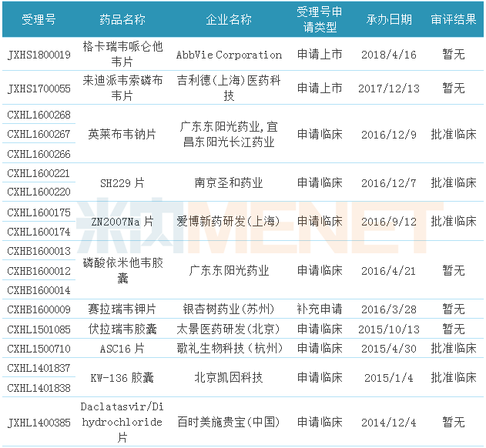Click date 2018/4/16
The width and height of the screenshot is (486, 448).
pyautogui.click(x=389, y=55)
